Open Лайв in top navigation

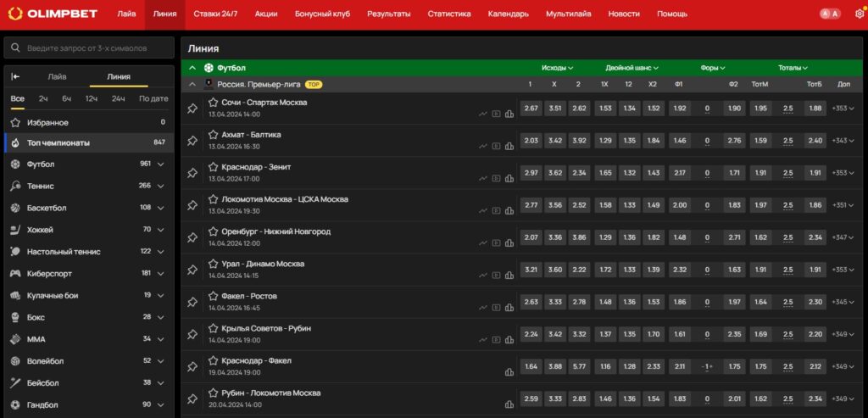126,14
